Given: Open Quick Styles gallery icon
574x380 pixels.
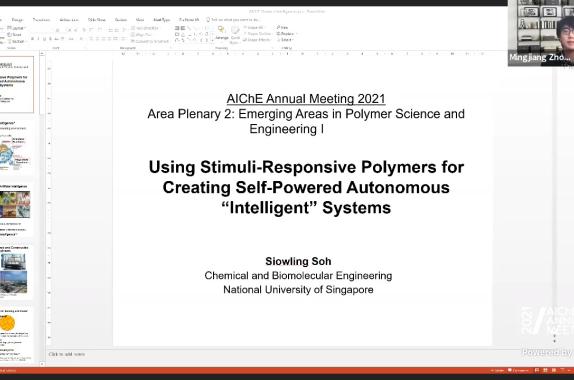Looking at the screenshot, I should click(x=235, y=34).
